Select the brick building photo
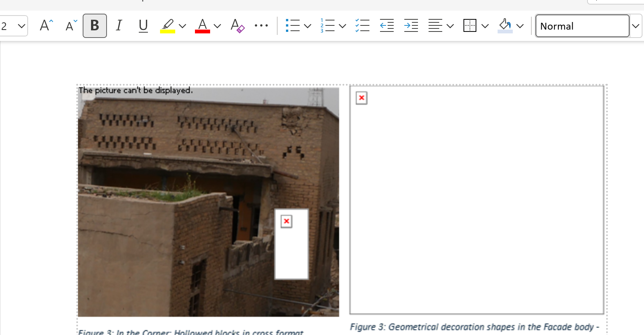Viewport: 644px width, 335px height. click(x=209, y=202)
